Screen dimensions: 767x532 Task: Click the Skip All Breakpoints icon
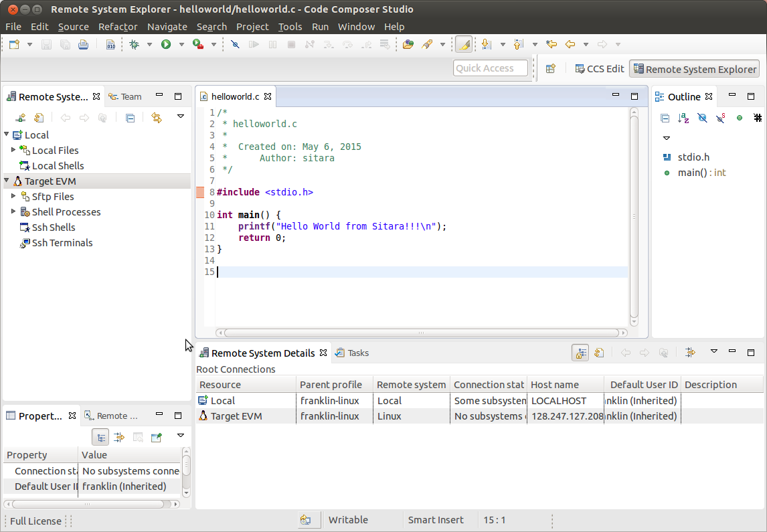(236, 44)
